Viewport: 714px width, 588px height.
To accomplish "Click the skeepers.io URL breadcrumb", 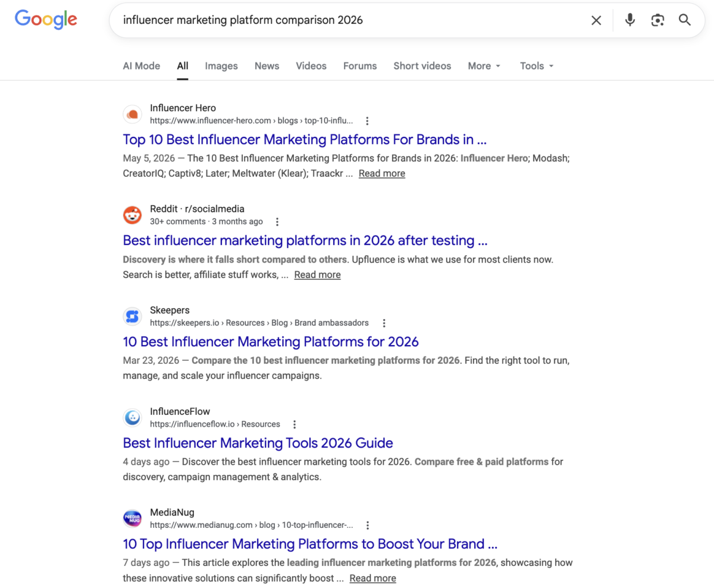I will (259, 323).
